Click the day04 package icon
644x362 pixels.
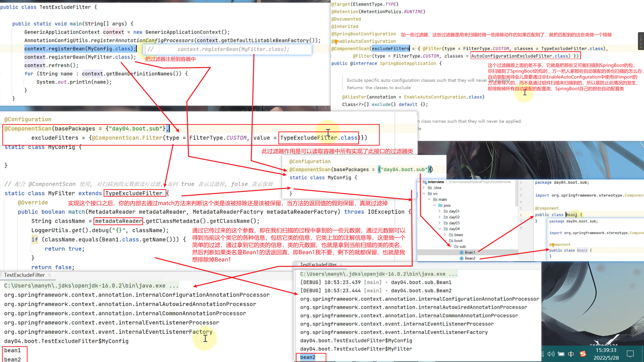pyautogui.click(x=446, y=229)
